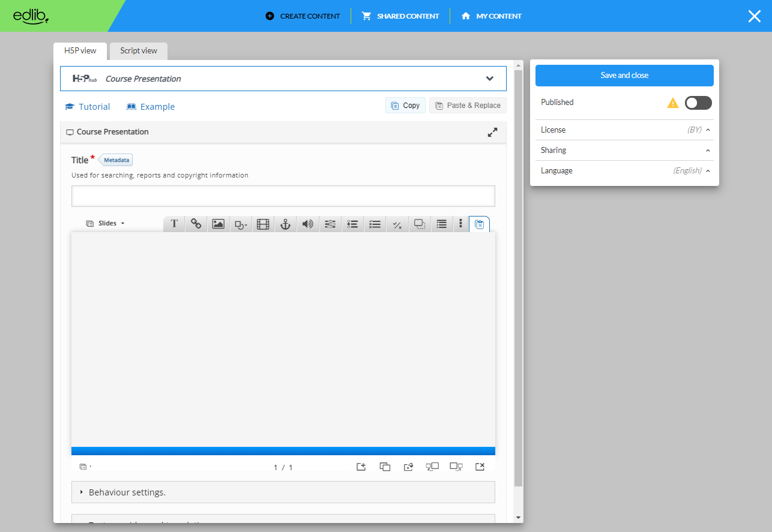This screenshot has width=772, height=532.
Task: Expand the Sharing panel
Action: point(624,151)
